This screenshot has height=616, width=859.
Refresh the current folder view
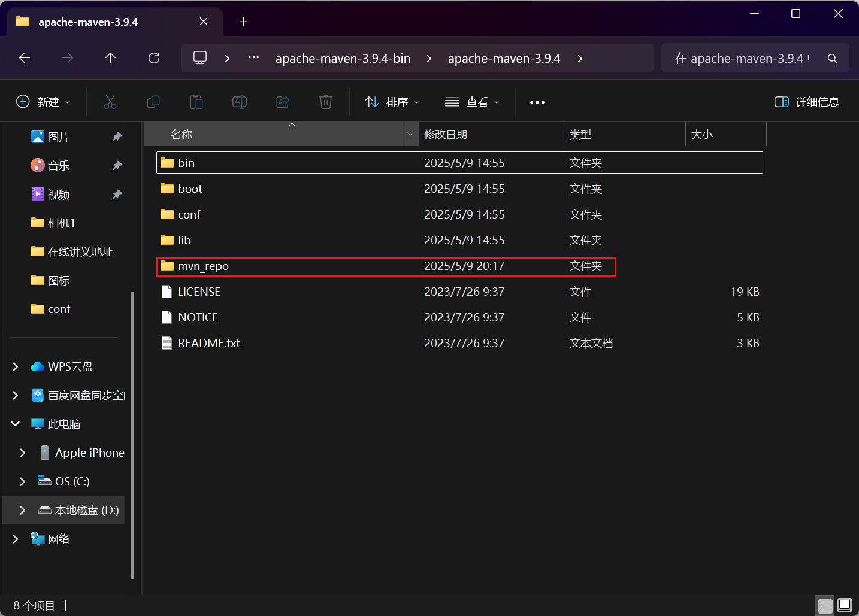point(154,58)
